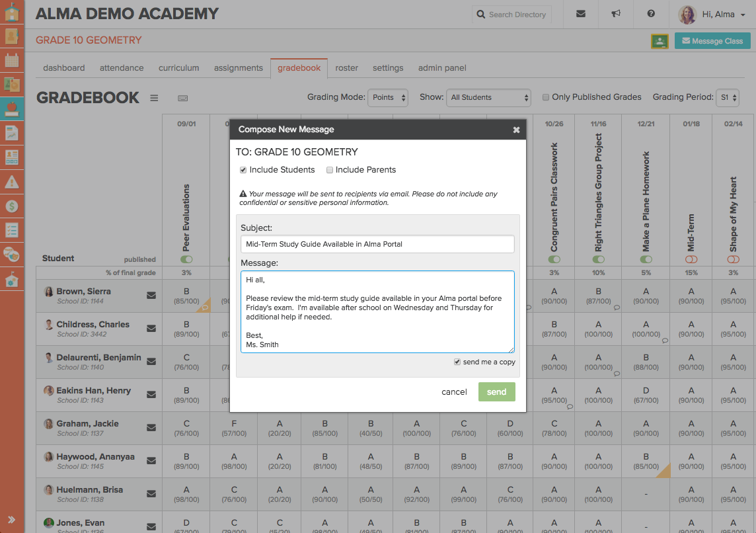Close the Compose New Message dialog
Image resolution: width=756 pixels, height=533 pixels.
click(516, 130)
